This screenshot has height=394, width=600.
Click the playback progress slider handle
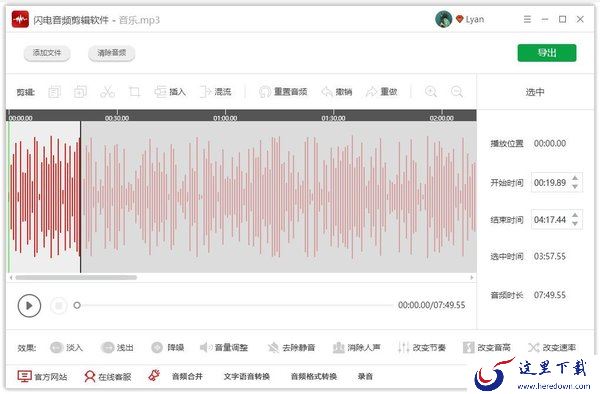pos(77,305)
